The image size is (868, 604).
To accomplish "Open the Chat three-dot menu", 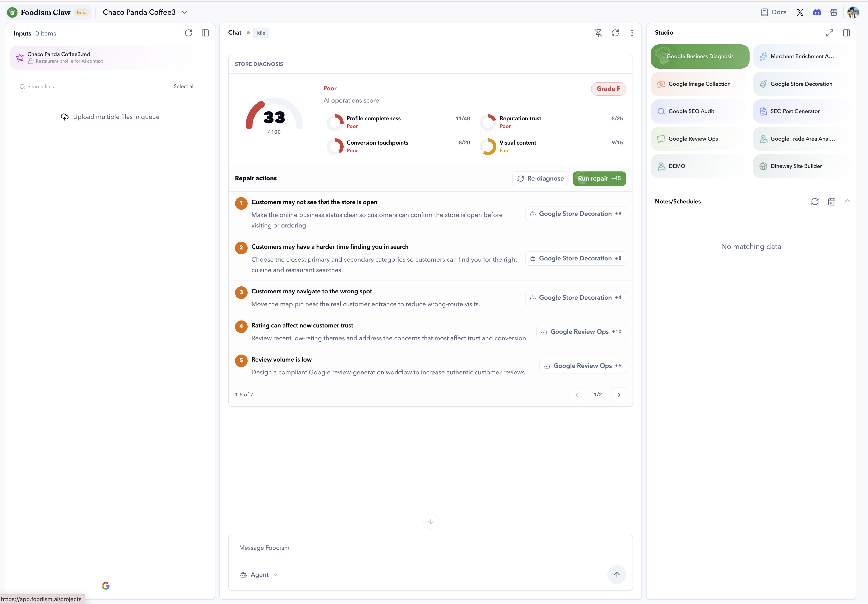I will tap(632, 33).
